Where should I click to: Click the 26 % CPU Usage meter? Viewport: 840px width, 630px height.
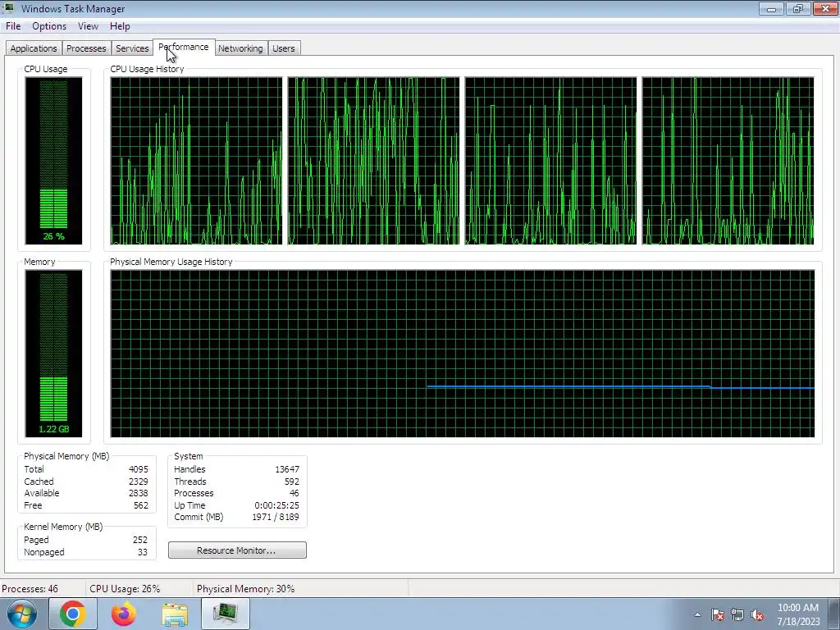coord(53,161)
